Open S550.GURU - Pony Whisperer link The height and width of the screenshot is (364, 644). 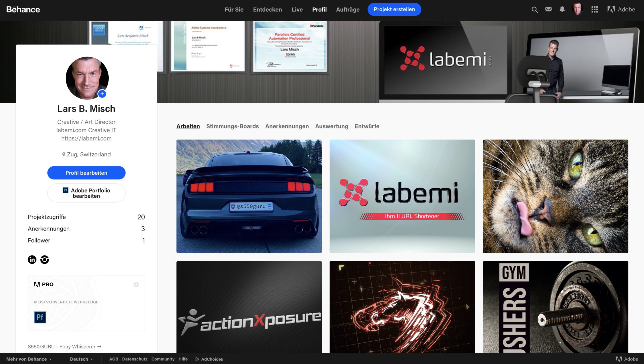point(65,346)
